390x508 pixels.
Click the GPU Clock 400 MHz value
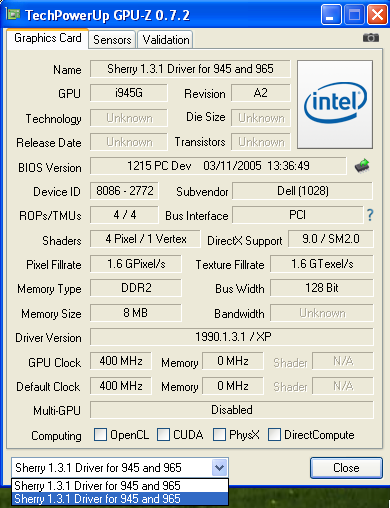[121, 361]
